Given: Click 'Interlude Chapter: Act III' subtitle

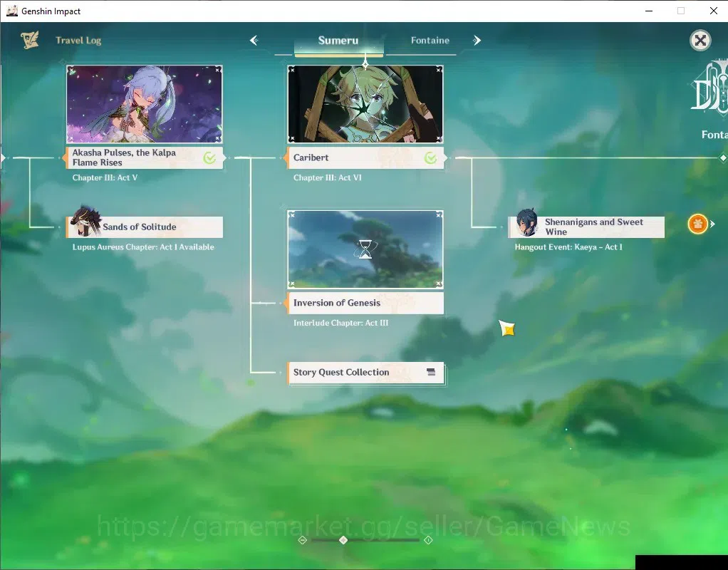Looking at the screenshot, I should 340,323.
